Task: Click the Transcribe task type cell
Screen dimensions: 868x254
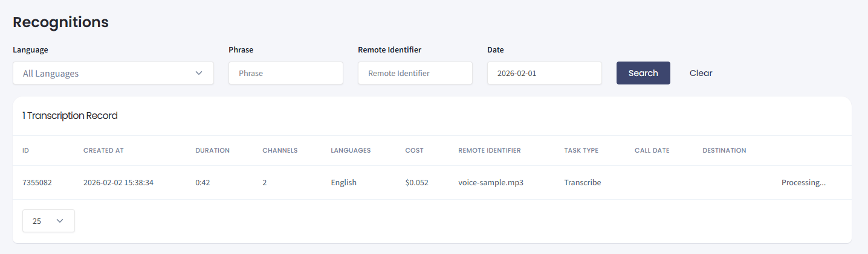Action: tap(583, 182)
